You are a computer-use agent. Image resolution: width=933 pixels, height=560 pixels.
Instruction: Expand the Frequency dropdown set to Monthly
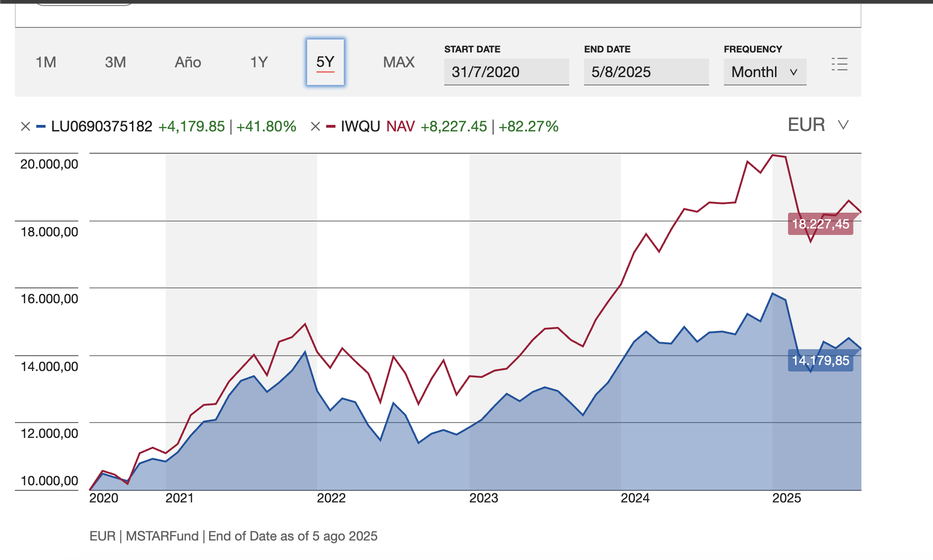764,72
